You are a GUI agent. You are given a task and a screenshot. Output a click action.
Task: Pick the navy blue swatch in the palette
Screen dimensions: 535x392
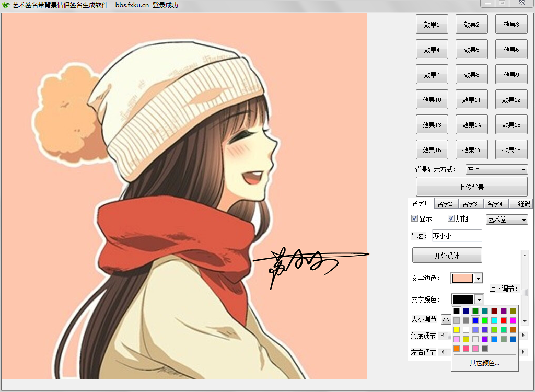(466, 311)
